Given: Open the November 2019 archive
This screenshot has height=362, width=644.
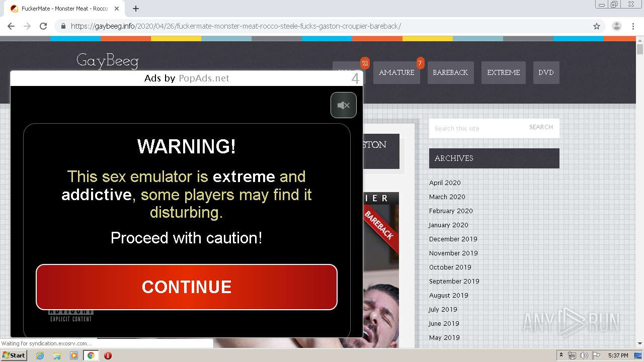Looking at the screenshot, I should (453, 253).
